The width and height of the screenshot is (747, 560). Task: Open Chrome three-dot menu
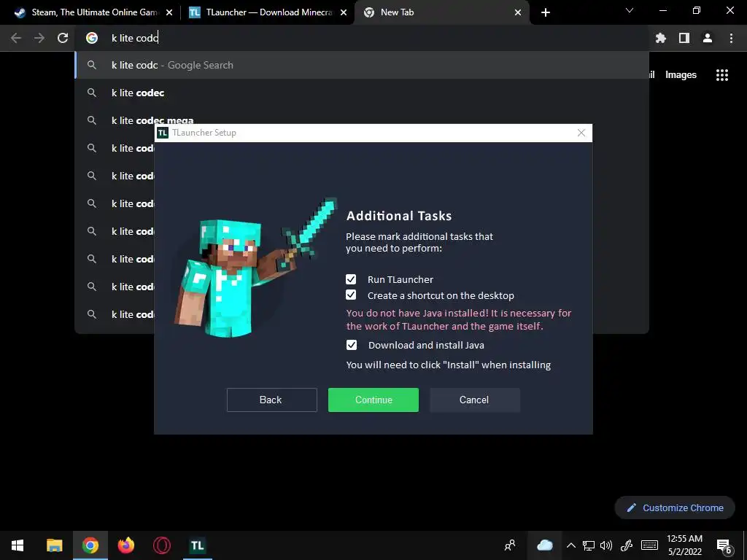pyautogui.click(x=731, y=38)
